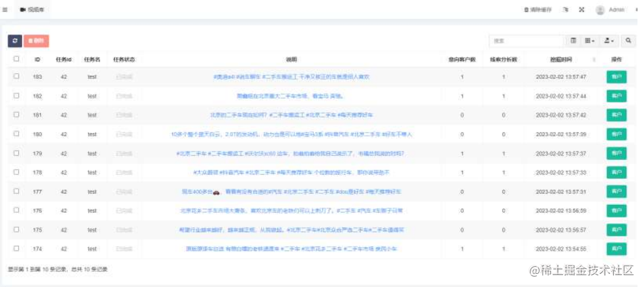Screen dimensions: 644x287
Task: Click the red 删除 delete button
Action: (x=36, y=41)
